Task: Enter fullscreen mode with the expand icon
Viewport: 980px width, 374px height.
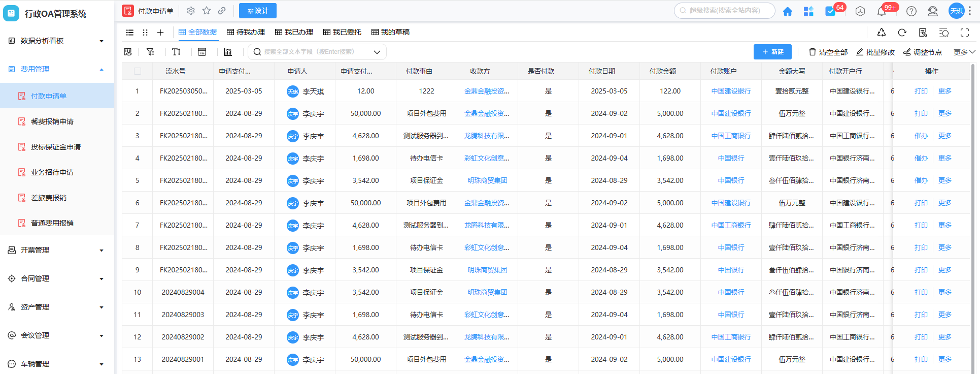Action: coord(964,33)
